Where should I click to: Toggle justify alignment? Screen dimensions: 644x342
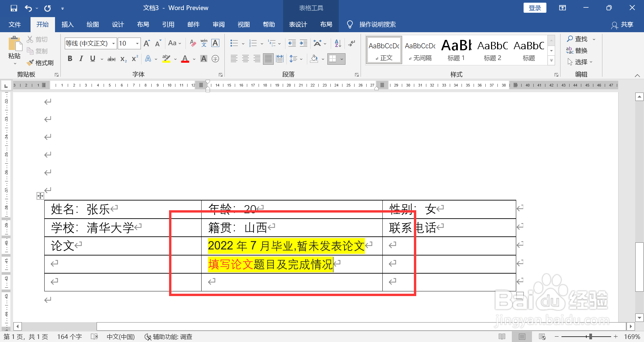pyautogui.click(x=268, y=59)
